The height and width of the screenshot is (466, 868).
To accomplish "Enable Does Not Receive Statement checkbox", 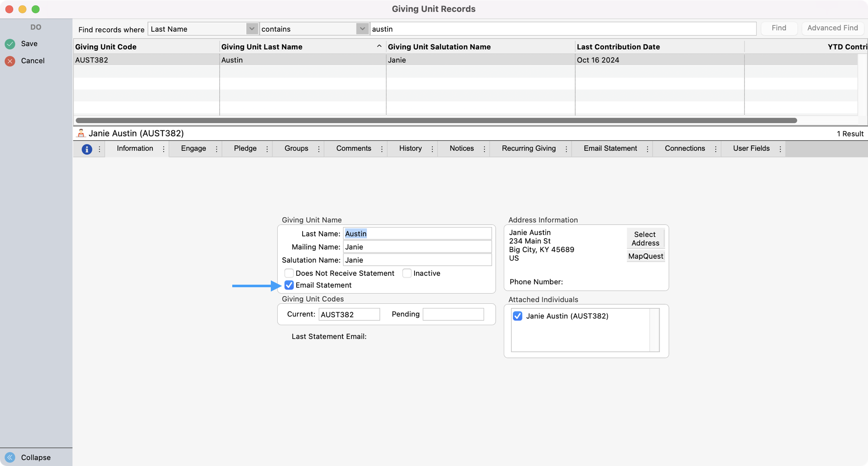I will (289, 273).
